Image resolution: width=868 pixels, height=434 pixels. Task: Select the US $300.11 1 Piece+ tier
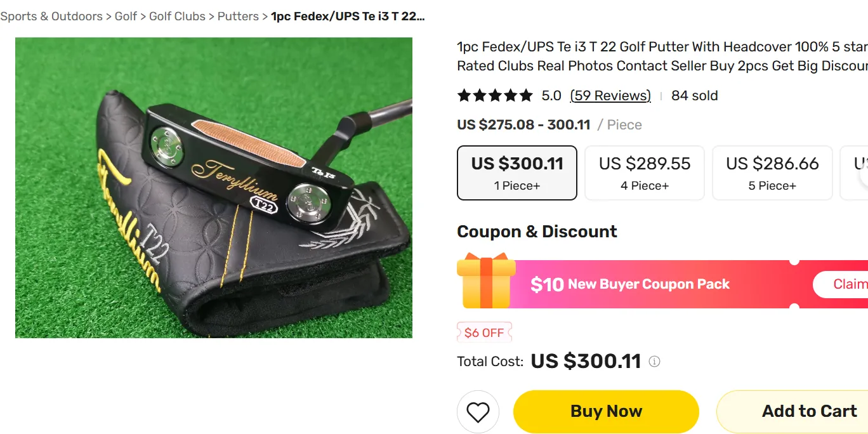[x=517, y=173]
